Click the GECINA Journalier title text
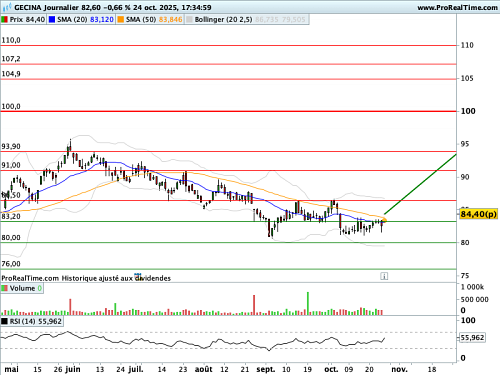This screenshot has width=500, height=375. click(x=46, y=7)
